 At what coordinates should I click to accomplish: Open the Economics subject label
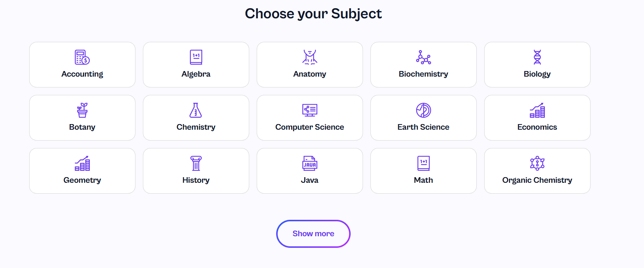click(x=537, y=127)
